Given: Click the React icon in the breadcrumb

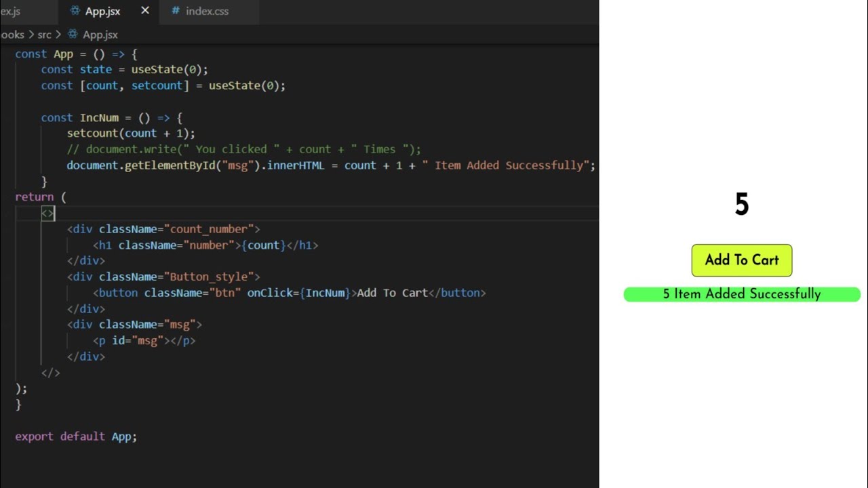Looking at the screenshot, I should (73, 34).
